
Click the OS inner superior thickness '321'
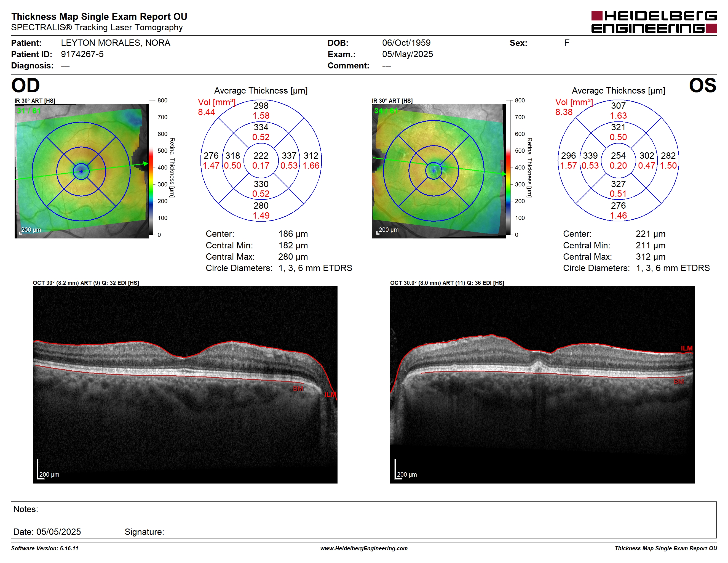618,127
